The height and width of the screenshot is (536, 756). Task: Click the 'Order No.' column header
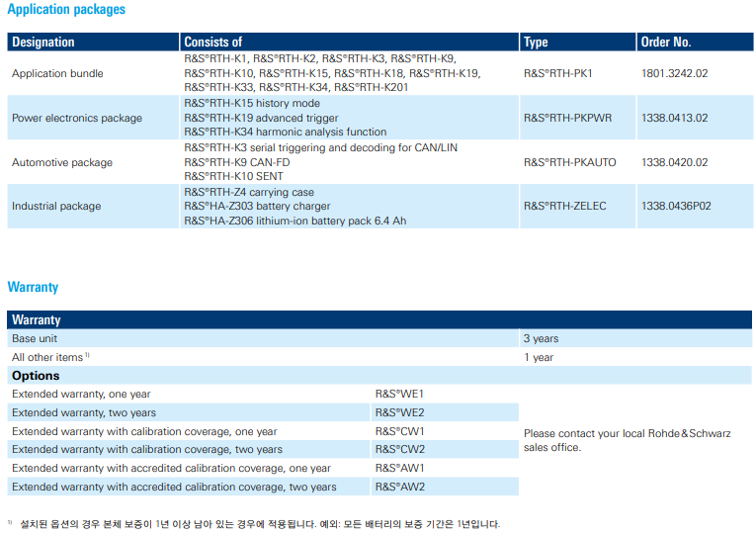click(695, 42)
